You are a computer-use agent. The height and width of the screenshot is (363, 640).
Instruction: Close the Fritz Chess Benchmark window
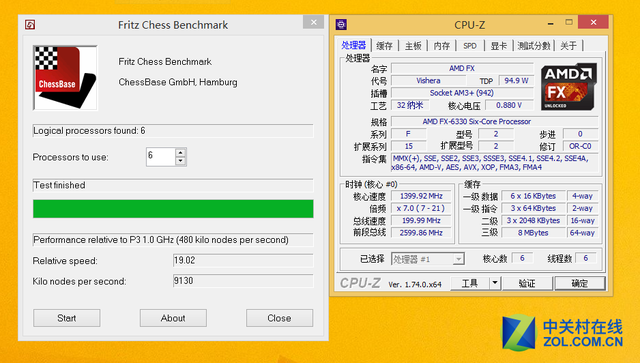click(x=313, y=22)
